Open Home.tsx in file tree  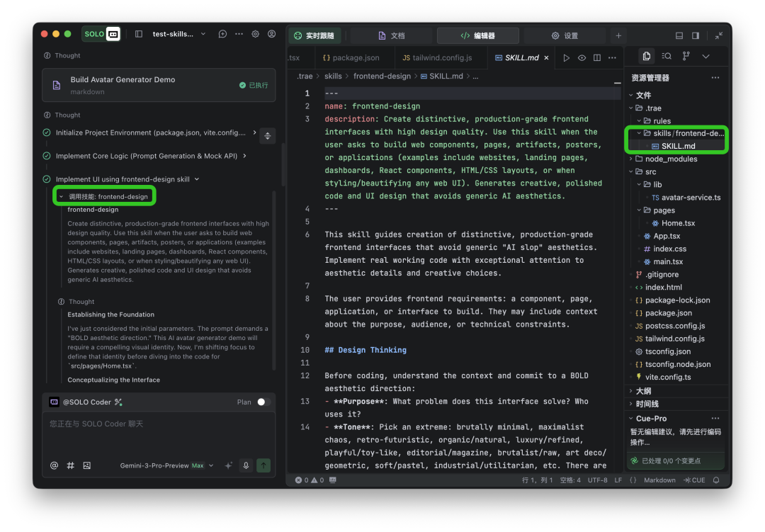click(678, 223)
